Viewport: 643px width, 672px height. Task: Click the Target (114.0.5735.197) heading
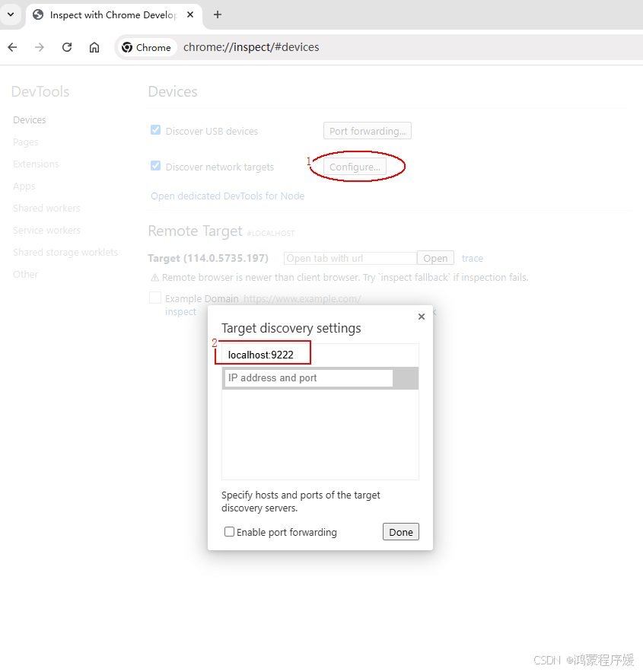(208, 259)
